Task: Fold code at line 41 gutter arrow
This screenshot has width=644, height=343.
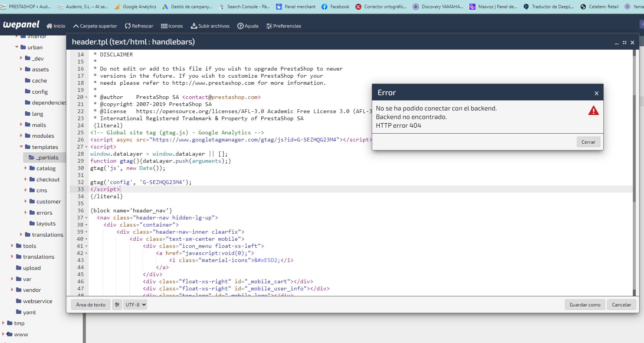Action: coord(87,246)
